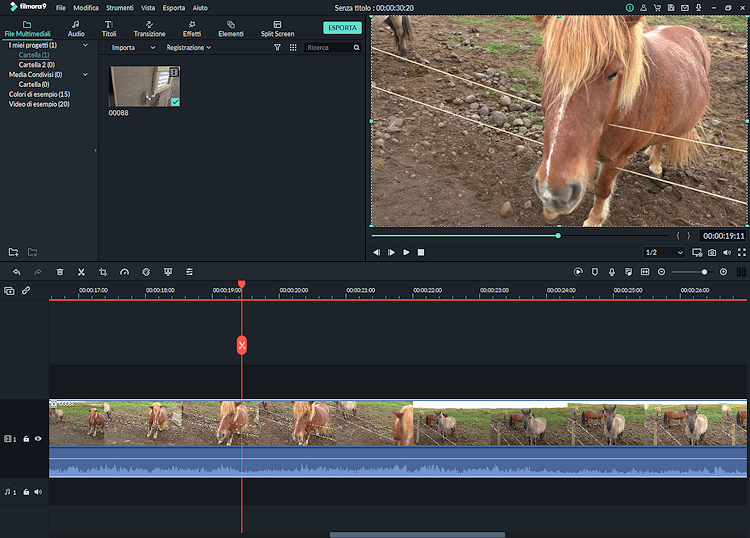The image size is (750, 538).
Task: Select the 00088 media thumbnail
Action: 144,86
